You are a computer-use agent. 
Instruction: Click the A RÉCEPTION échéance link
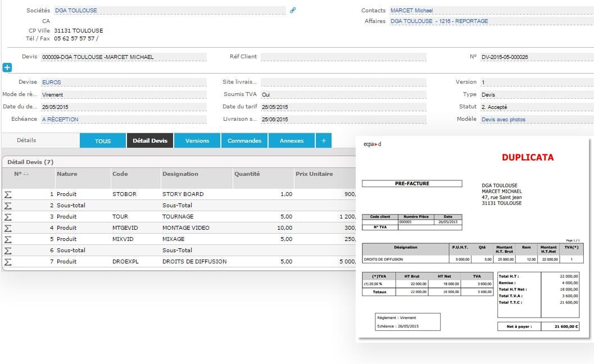[x=60, y=119]
